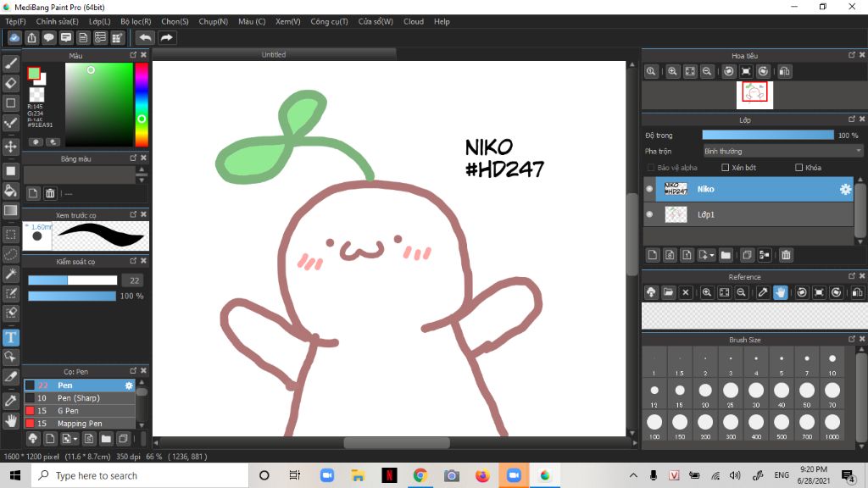Select brush size preset 70
Screen dimensions: 868x488
click(x=832, y=393)
